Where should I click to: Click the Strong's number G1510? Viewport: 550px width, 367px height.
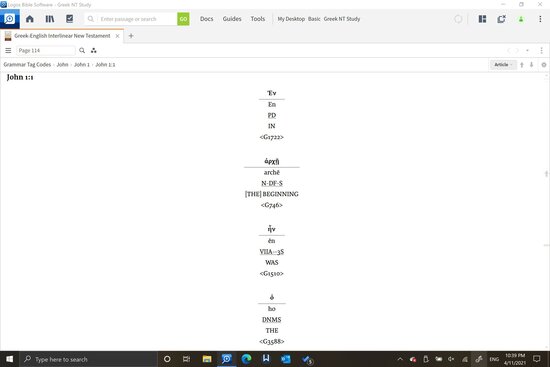tap(272, 273)
